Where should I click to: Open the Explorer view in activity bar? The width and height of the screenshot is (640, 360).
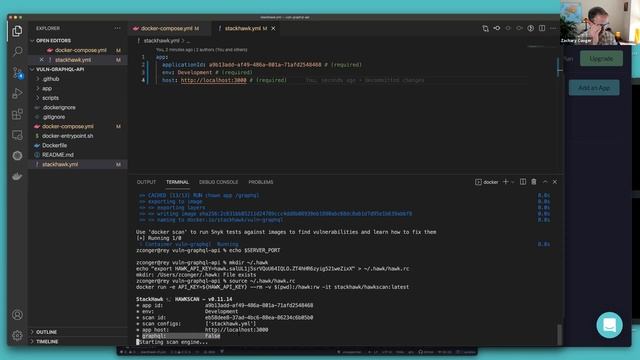[17, 31]
